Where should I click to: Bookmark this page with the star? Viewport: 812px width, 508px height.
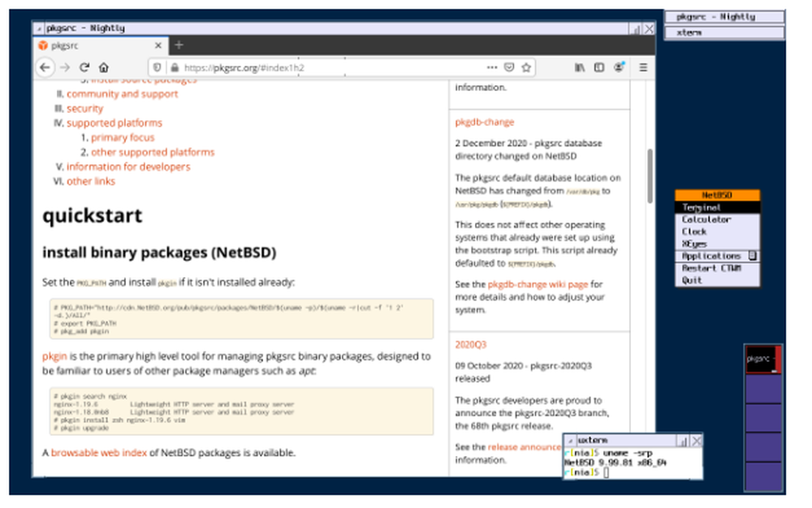pos(527,67)
